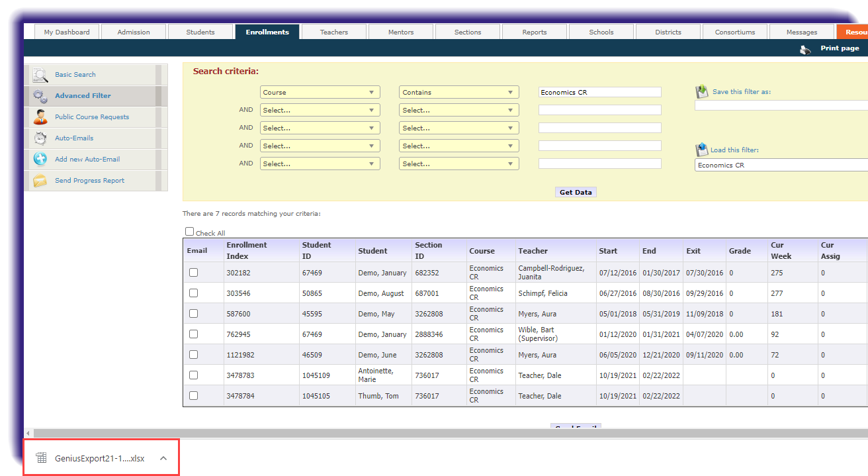Select the checkbox for Thumb, Tom row
868x476 pixels.
tap(193, 395)
